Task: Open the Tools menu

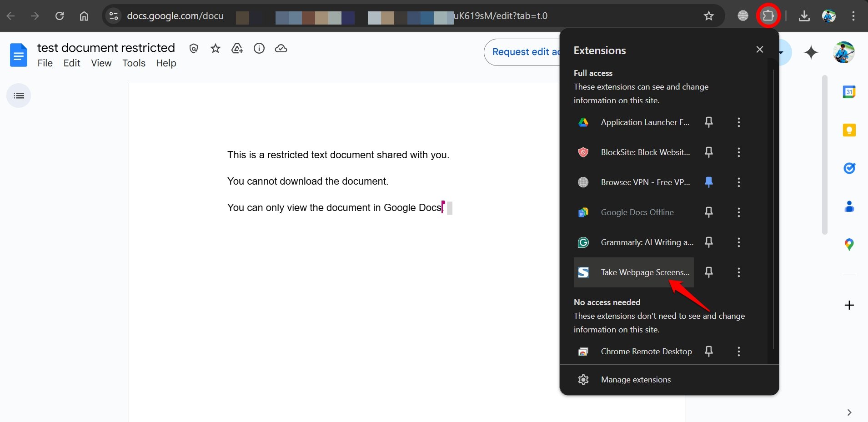Action: pos(134,63)
